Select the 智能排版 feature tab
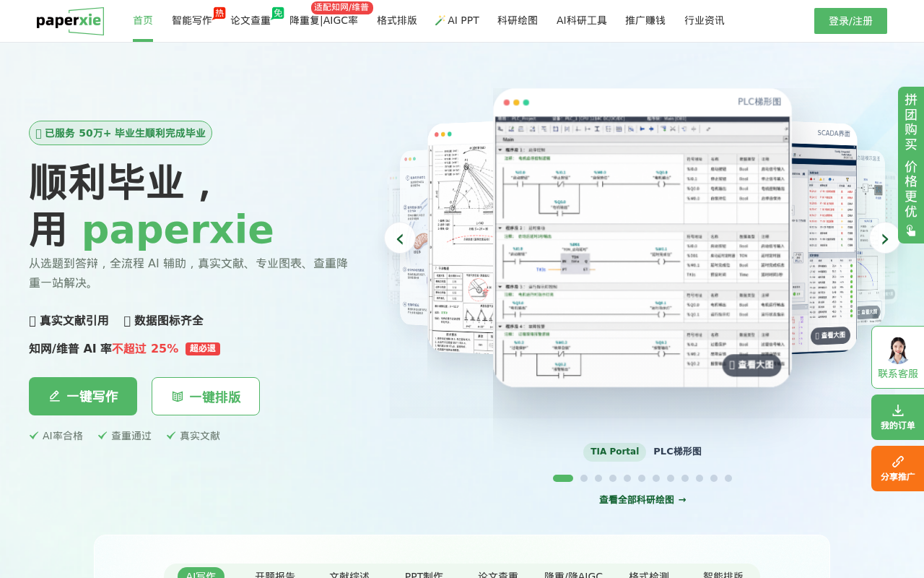This screenshot has width=924, height=578. click(x=723, y=576)
